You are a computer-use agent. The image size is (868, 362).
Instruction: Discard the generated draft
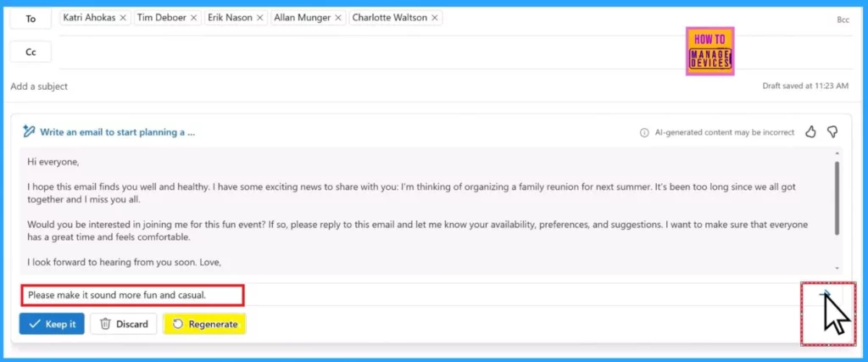click(124, 324)
